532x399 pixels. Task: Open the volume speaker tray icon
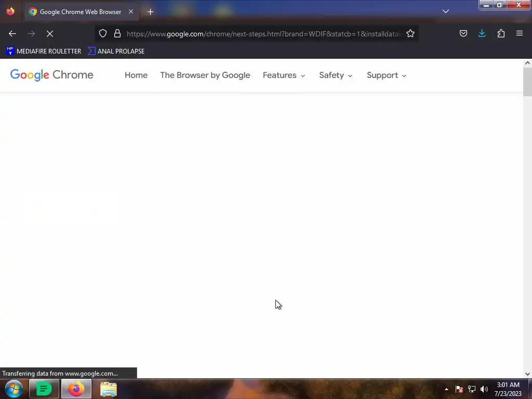click(484, 389)
